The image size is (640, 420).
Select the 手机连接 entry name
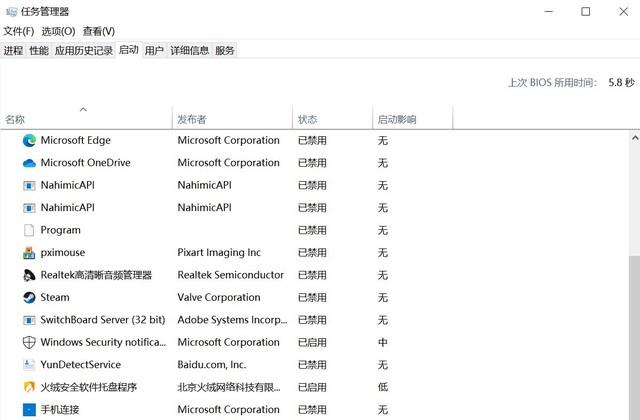click(60, 409)
